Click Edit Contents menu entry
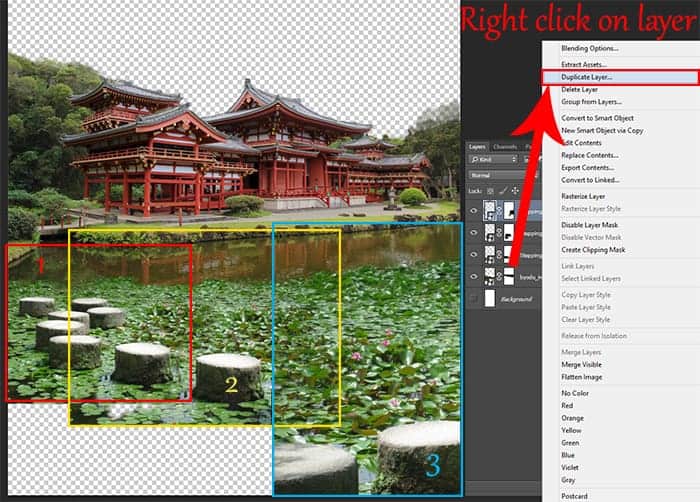Viewport: 700px width, 502px height. 581,143
